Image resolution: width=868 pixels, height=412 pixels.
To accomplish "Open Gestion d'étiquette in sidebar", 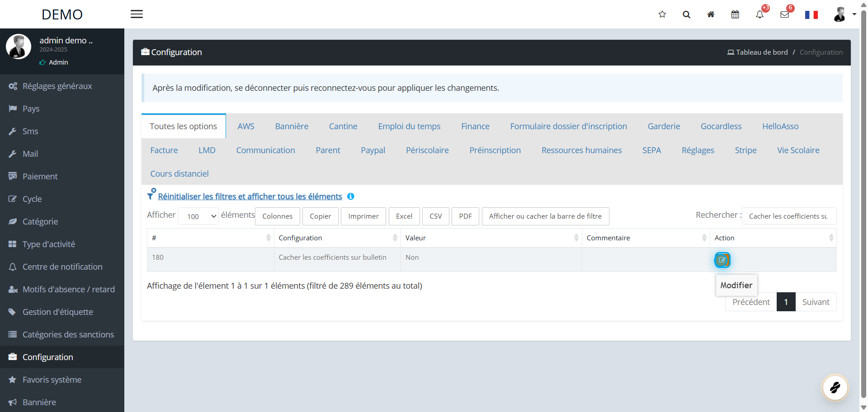I will pos(62,312).
